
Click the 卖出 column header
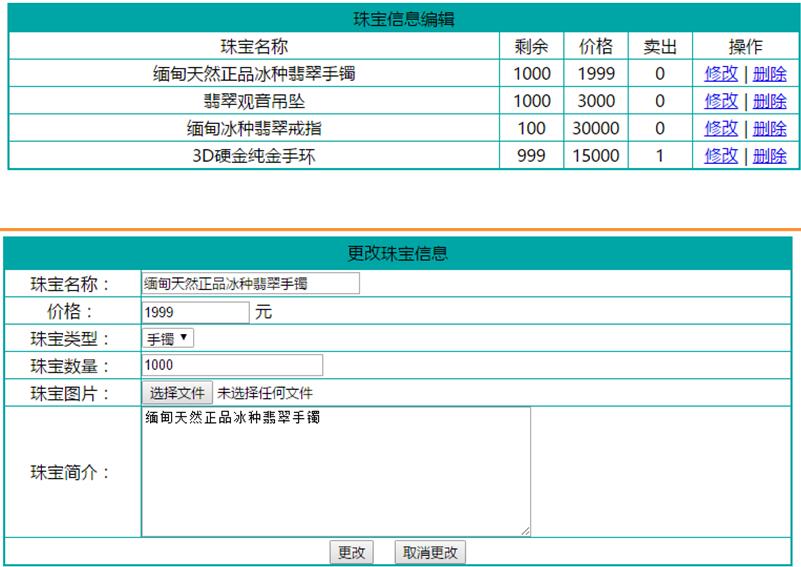pyautogui.click(x=660, y=46)
